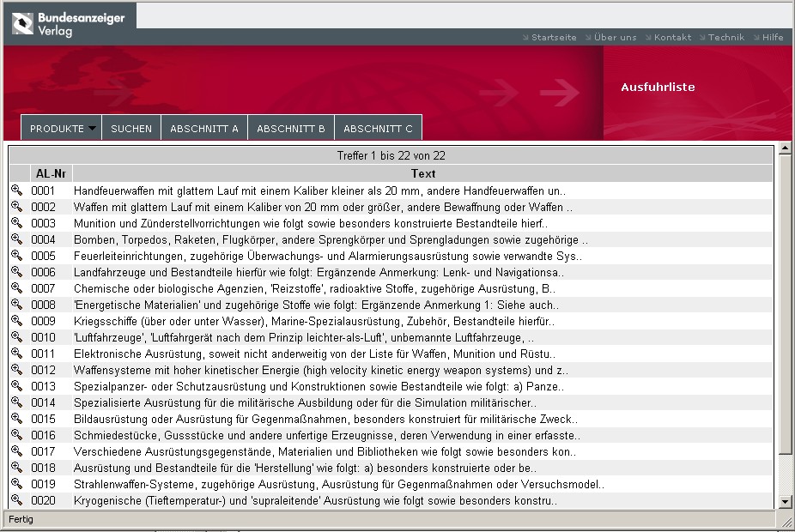Open the Über uns link
This screenshot has height=532, width=795.
[610, 37]
